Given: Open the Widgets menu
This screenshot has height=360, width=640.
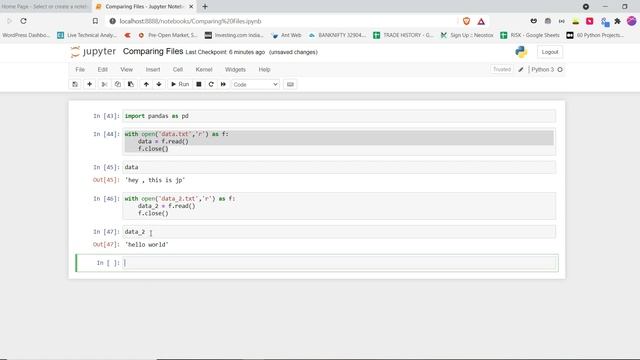Looking at the screenshot, I should point(236,70).
